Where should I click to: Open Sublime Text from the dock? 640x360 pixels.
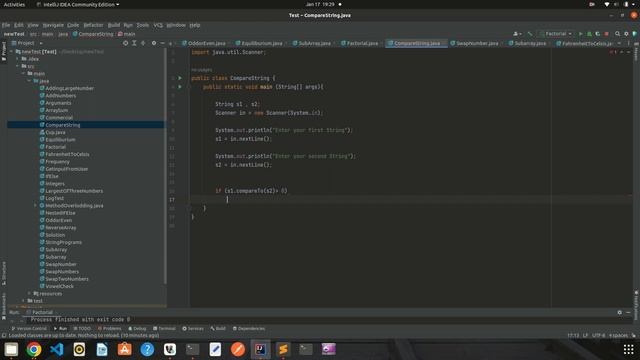click(x=283, y=349)
